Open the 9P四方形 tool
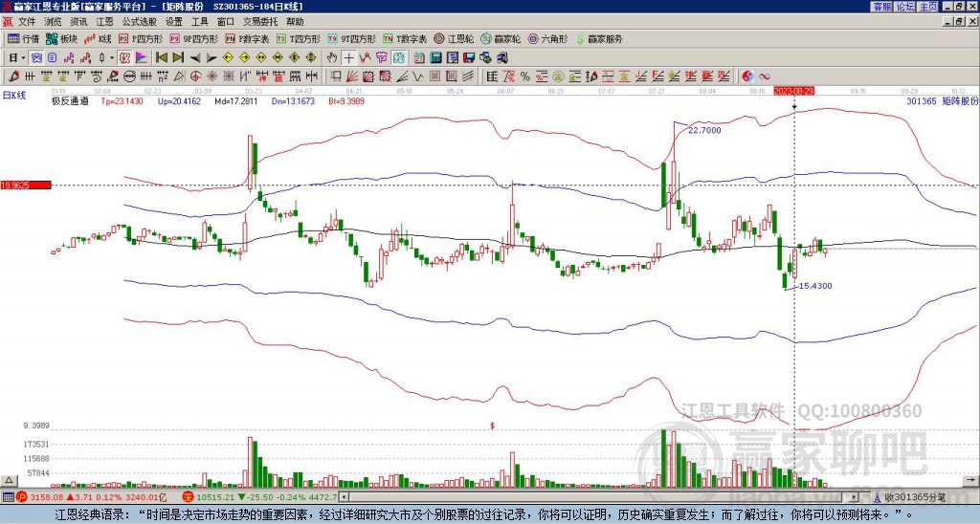This screenshot has height=524, width=980. pyautogui.click(x=193, y=38)
